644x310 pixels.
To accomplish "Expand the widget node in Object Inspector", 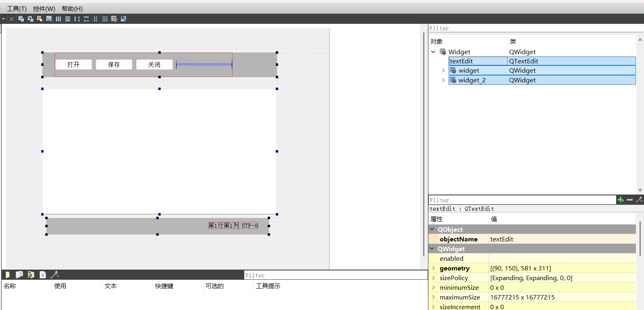I will click(x=443, y=70).
